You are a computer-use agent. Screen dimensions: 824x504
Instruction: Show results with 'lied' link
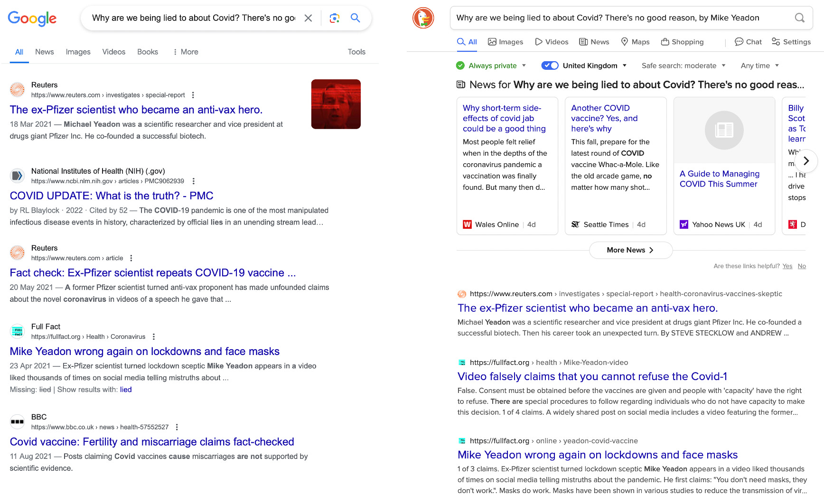(126, 390)
